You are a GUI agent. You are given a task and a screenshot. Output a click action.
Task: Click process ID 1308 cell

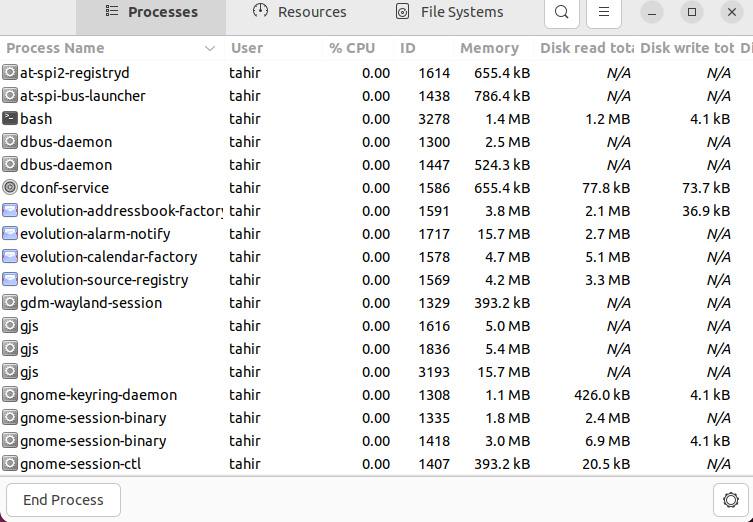[434, 395]
